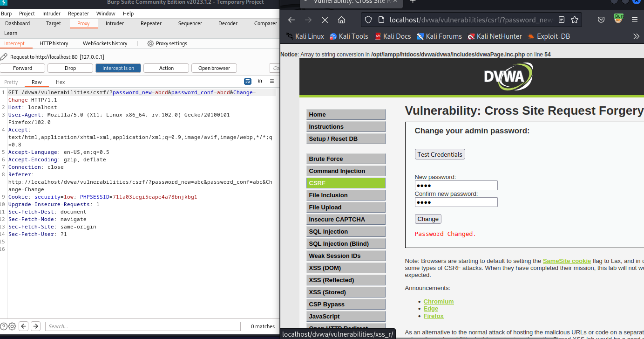Image resolution: width=644 pixels, height=339 pixels.
Task: Toggle reader view icon in URL bar
Action: pos(562,20)
